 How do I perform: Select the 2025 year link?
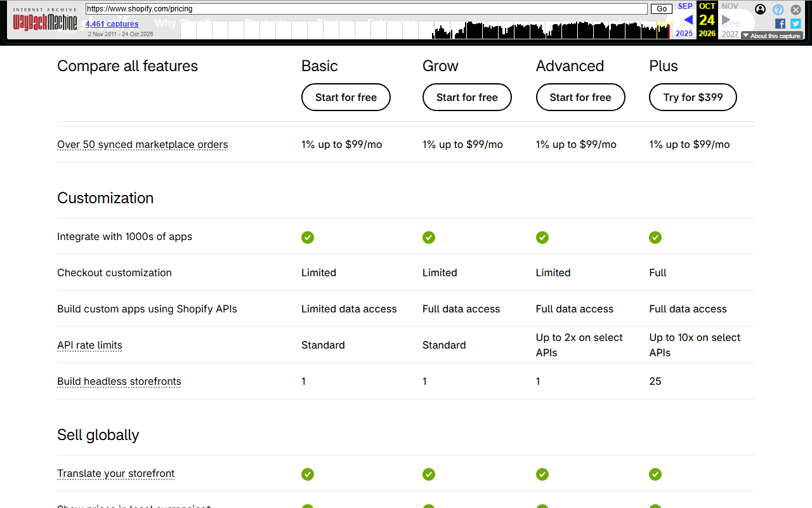[684, 34]
